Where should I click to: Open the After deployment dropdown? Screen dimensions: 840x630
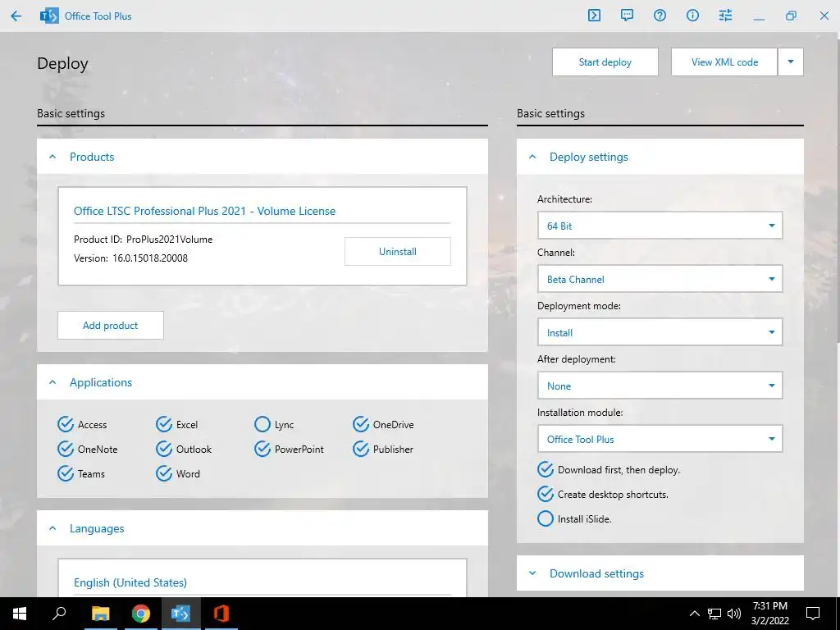(x=660, y=386)
